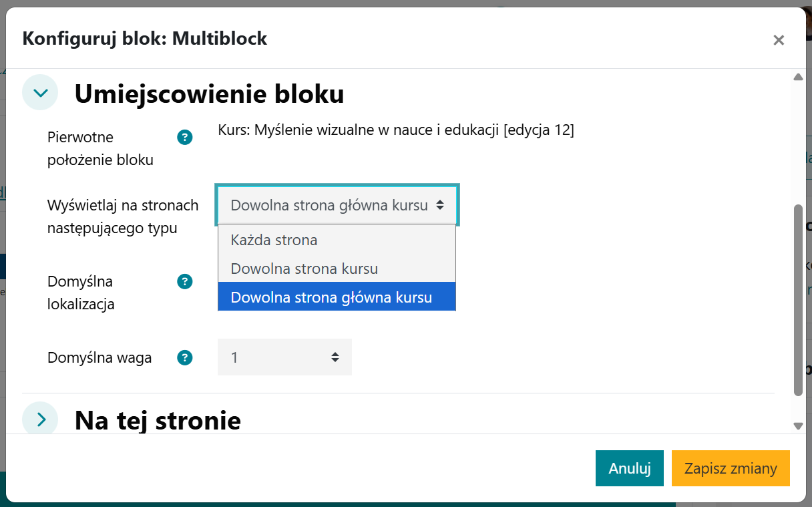Open help for Pierwotne położenie bloku
The height and width of the screenshot is (507, 812).
184,138
